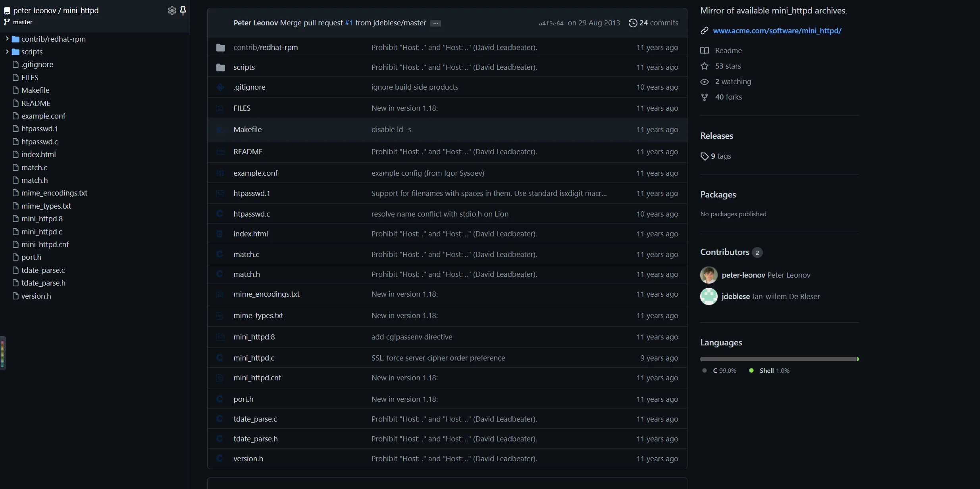The width and height of the screenshot is (980, 489).
Task: Click the version.h C-language icon
Action: [219, 458]
